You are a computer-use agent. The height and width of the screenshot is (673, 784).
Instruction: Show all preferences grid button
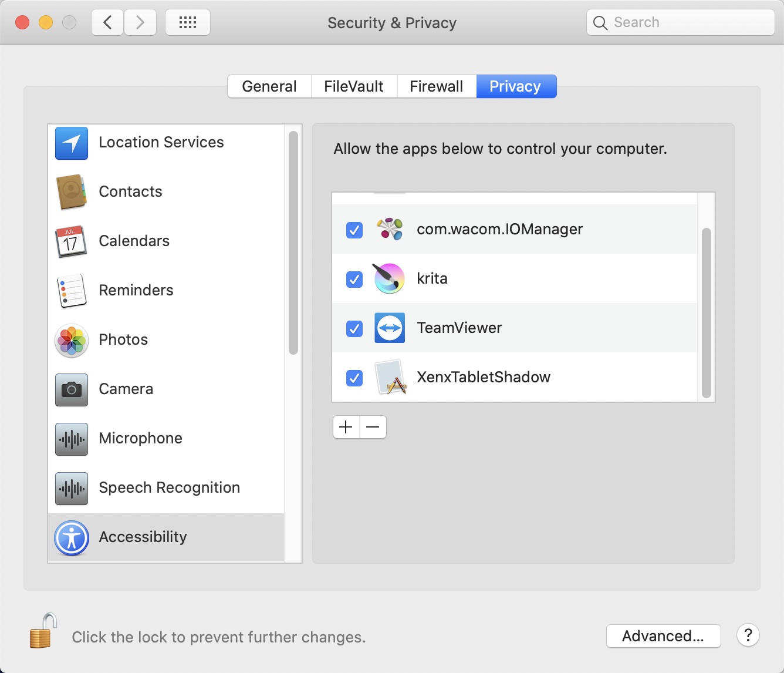(x=188, y=23)
